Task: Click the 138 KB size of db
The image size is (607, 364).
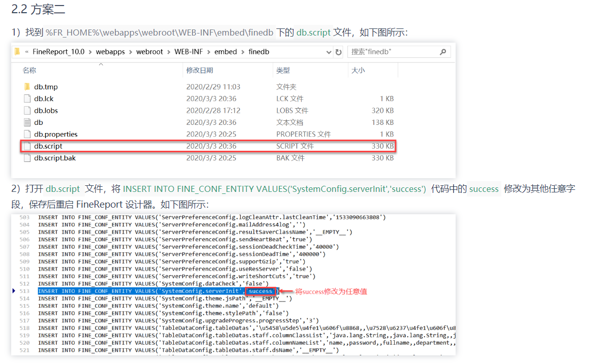Action: [x=382, y=122]
